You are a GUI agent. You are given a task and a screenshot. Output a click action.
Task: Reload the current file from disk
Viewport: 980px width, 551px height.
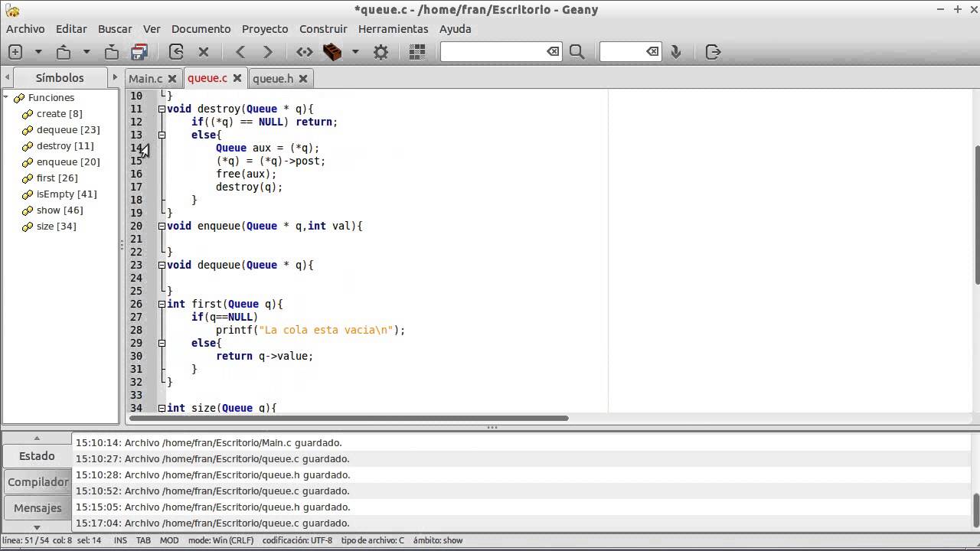coord(176,52)
